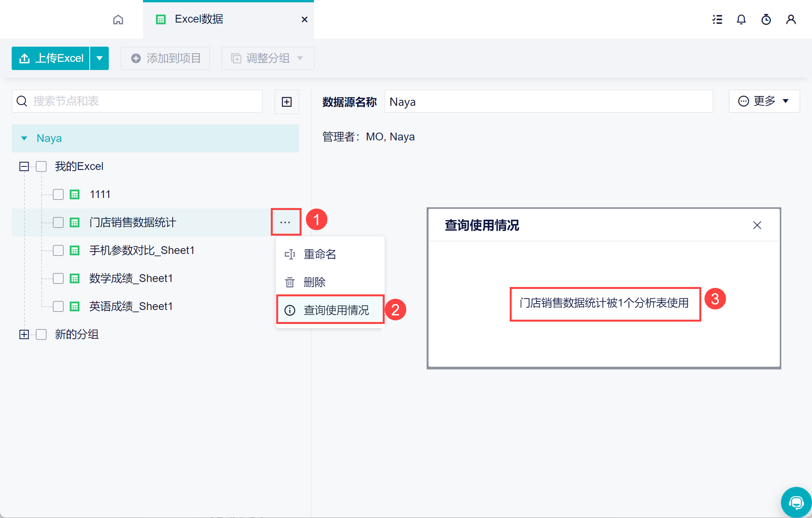This screenshot has width=812, height=518.
Task: Check the 1111 table checkbox
Action: [x=58, y=194]
